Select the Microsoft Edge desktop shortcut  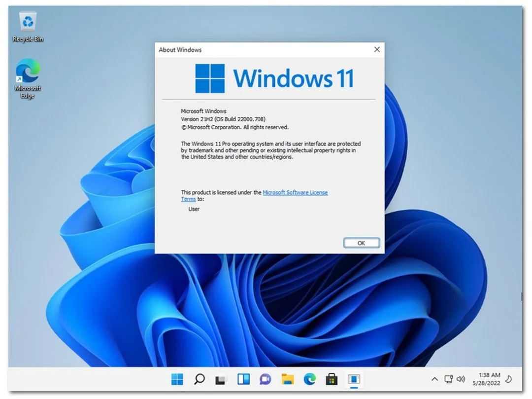click(x=28, y=78)
